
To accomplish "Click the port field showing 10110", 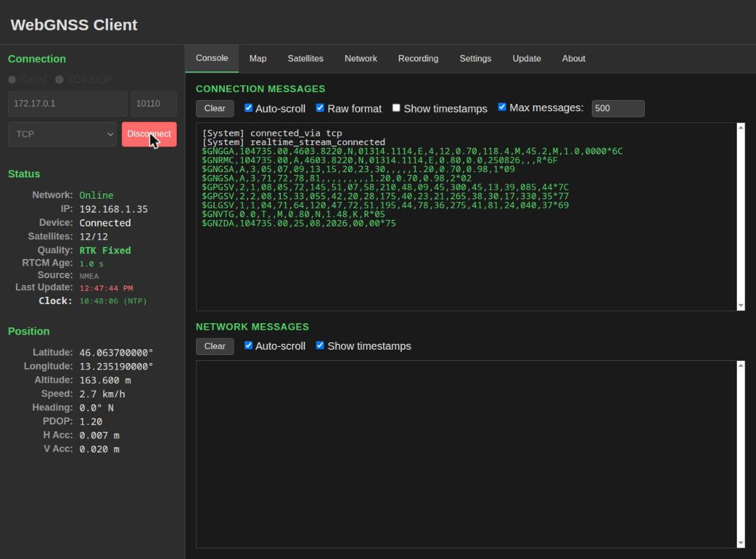I will click(x=154, y=104).
